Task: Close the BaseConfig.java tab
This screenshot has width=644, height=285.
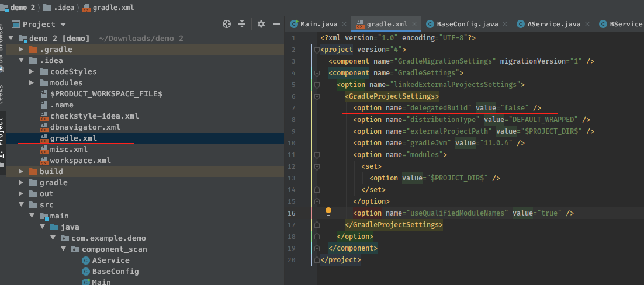Action: (505, 24)
